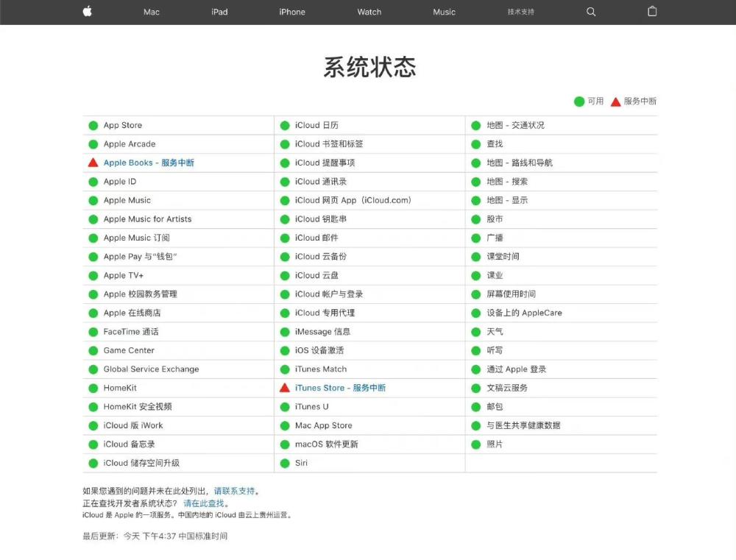The image size is (736, 560).
Task: Click the Apple logo in navigation bar
Action: pos(88,11)
